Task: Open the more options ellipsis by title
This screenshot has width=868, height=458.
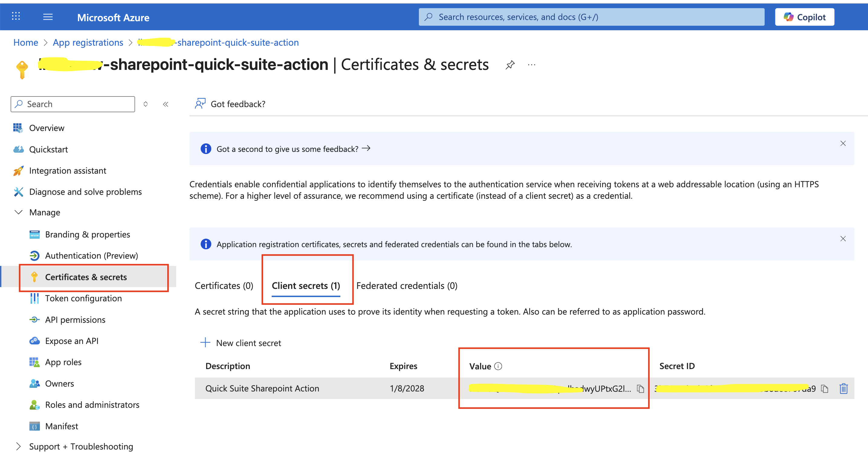Action: (531, 64)
